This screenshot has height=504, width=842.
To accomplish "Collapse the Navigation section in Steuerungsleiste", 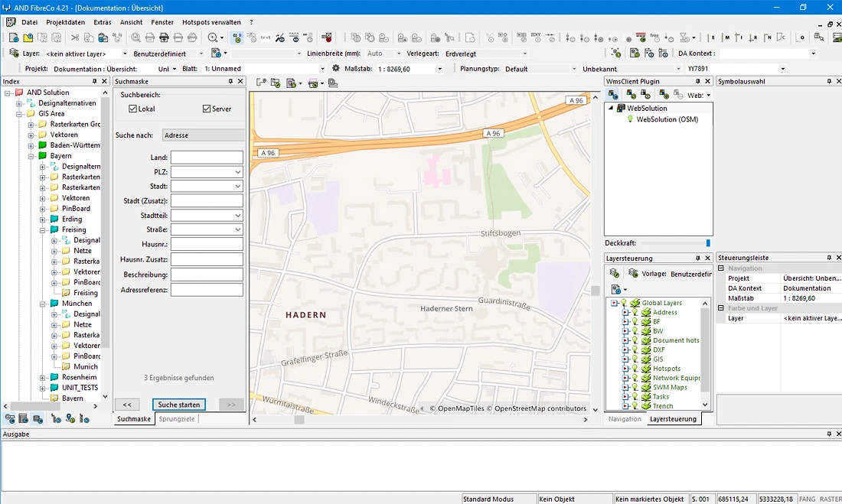I will 721,268.
